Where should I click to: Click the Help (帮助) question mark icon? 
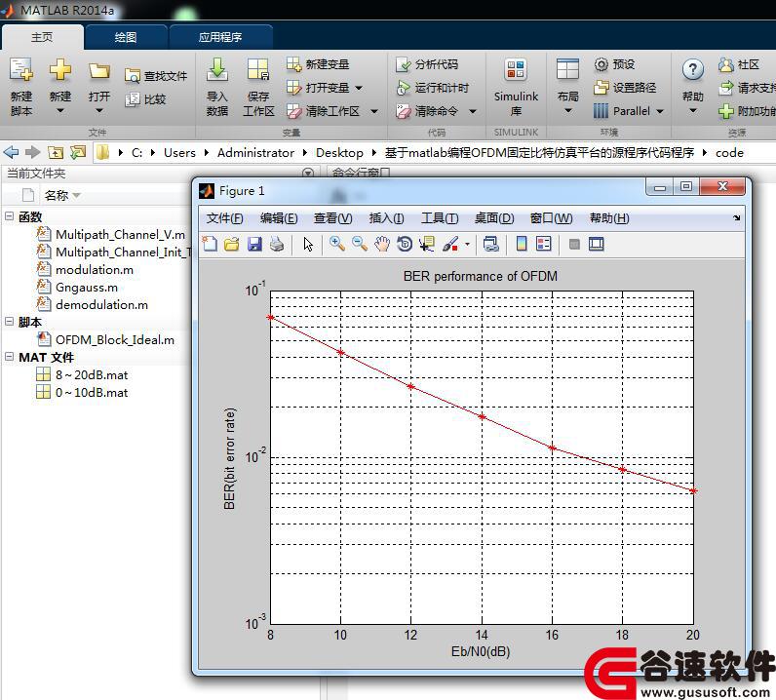693,70
